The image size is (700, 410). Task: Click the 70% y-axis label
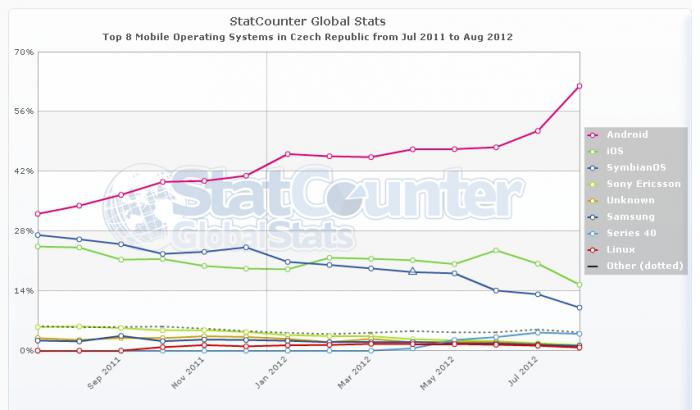tap(22, 51)
